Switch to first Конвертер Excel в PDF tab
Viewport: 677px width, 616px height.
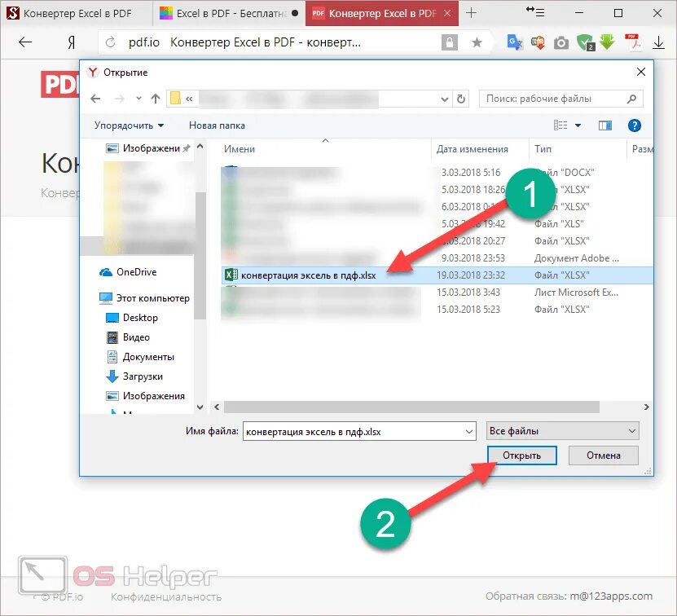(x=76, y=13)
